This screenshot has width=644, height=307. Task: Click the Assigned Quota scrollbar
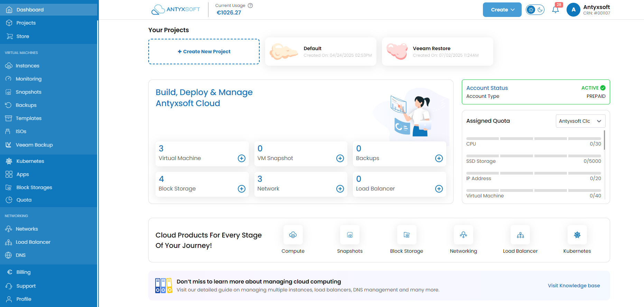(x=605, y=140)
